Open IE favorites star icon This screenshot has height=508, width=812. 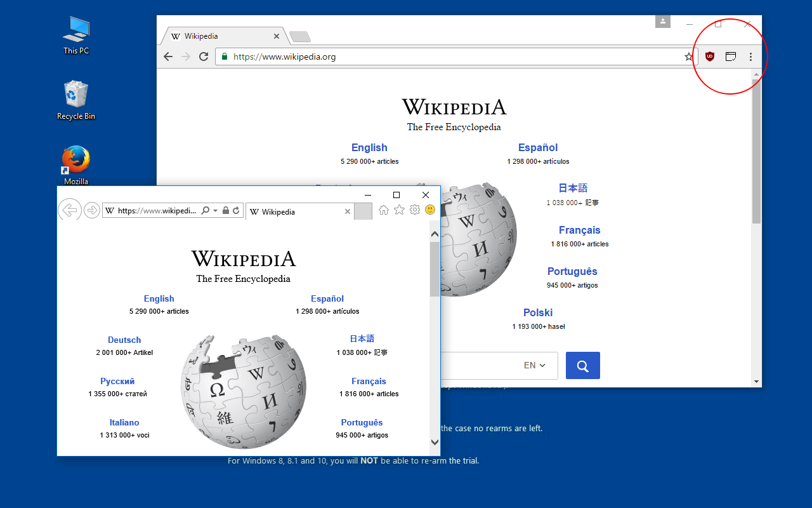399,210
